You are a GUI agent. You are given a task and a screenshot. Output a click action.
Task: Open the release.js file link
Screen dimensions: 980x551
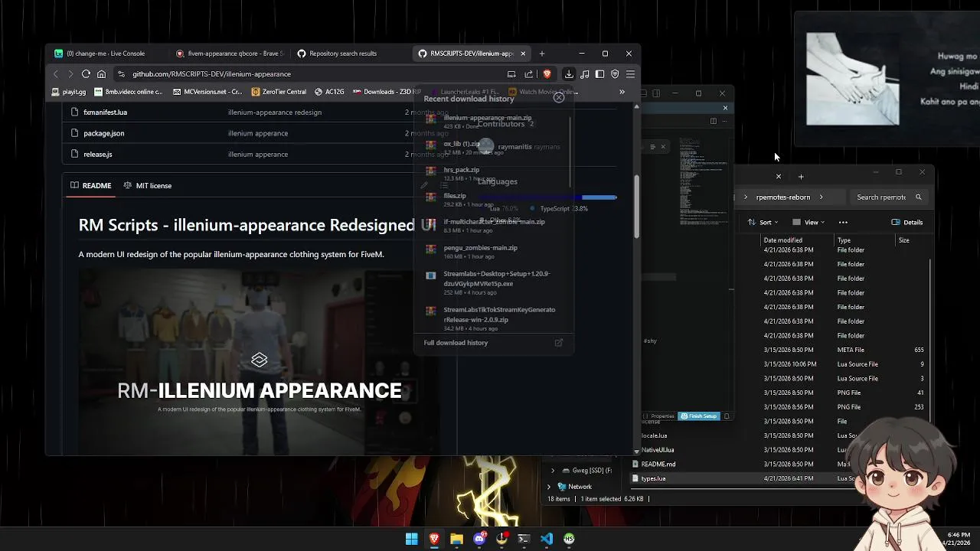tap(98, 155)
